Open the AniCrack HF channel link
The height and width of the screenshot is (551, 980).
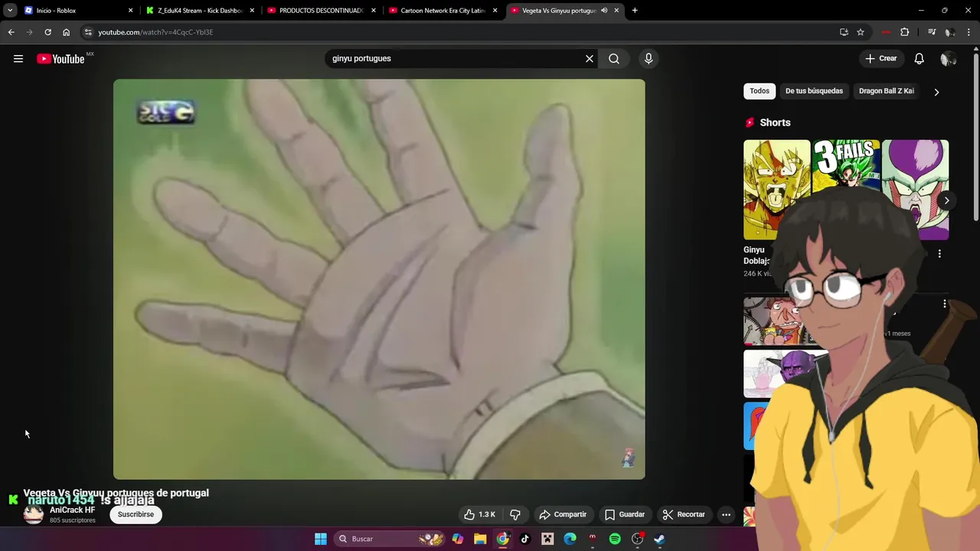point(73,510)
